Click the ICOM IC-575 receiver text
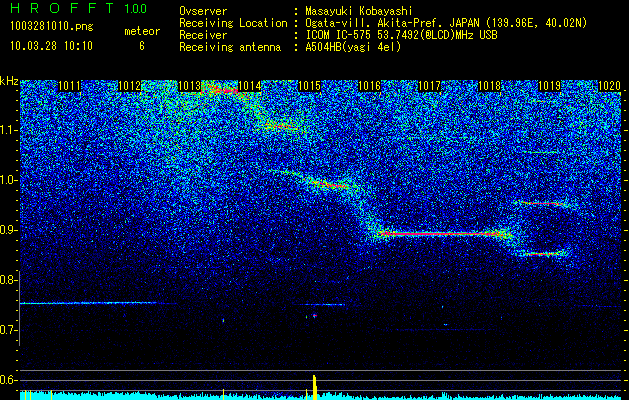 401,35
